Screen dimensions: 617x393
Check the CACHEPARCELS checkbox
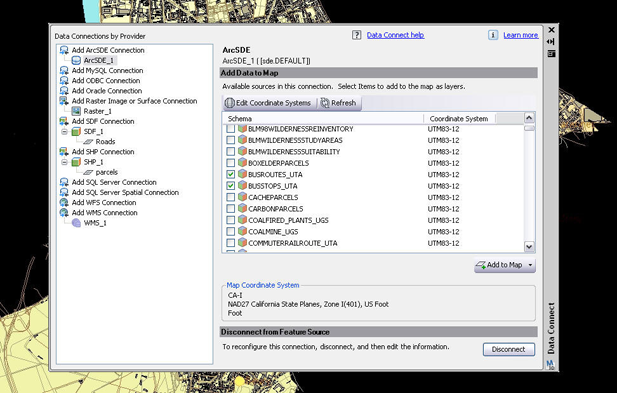click(x=231, y=197)
